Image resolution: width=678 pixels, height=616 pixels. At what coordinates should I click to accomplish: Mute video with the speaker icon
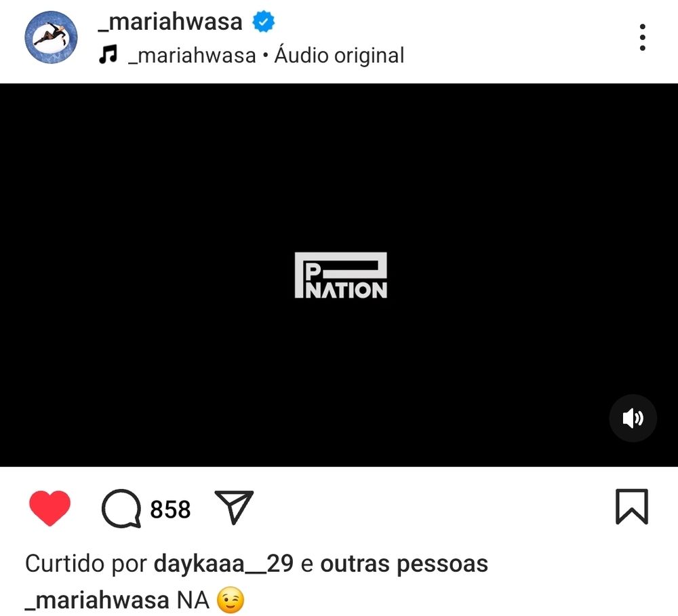coord(633,418)
